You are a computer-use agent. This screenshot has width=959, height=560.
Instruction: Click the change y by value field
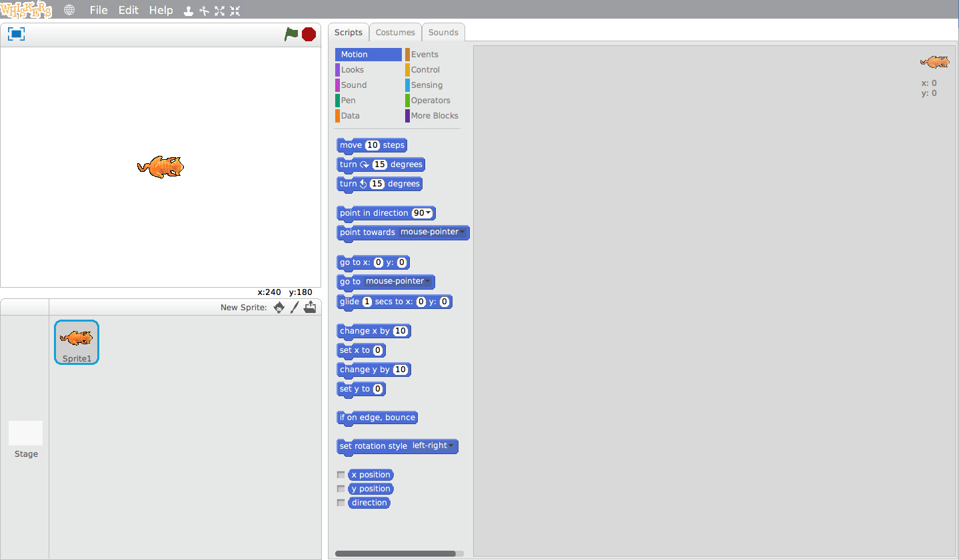(x=400, y=370)
